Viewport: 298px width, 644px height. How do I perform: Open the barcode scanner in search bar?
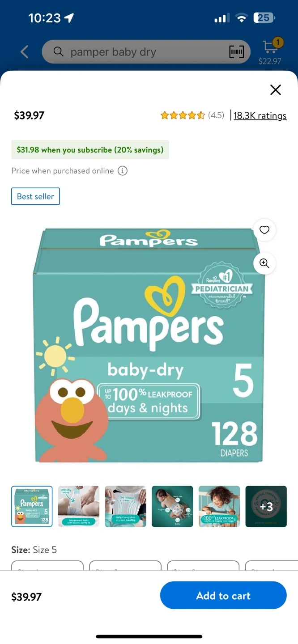click(237, 52)
